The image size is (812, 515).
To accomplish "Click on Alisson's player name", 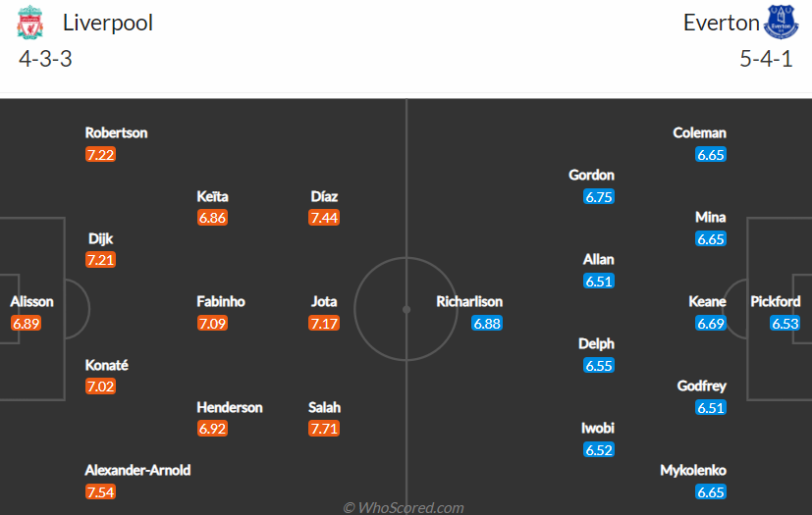I will click(x=31, y=301).
